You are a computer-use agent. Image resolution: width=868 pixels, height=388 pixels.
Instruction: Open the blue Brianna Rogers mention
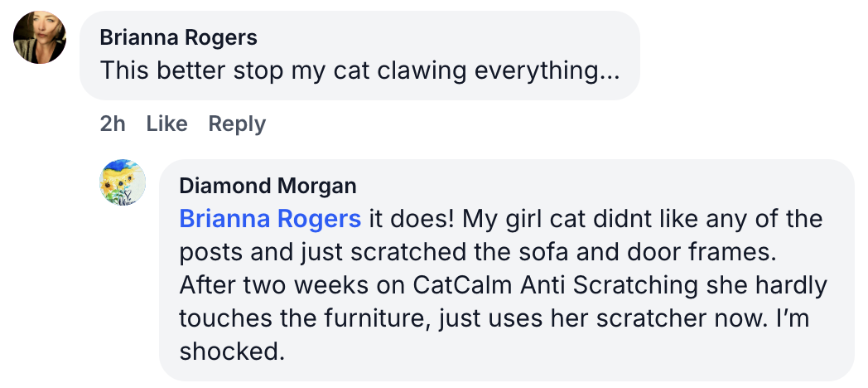(x=270, y=219)
